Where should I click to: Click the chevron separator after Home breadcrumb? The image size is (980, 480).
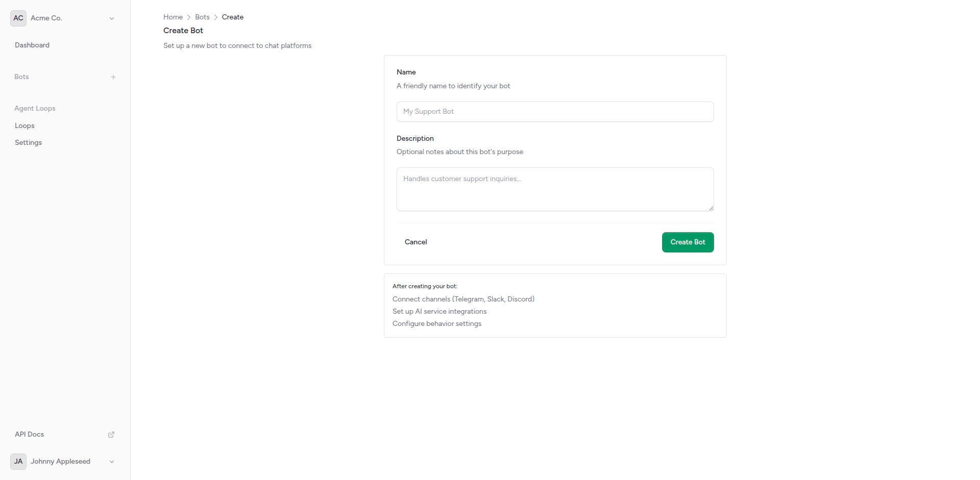tap(188, 17)
